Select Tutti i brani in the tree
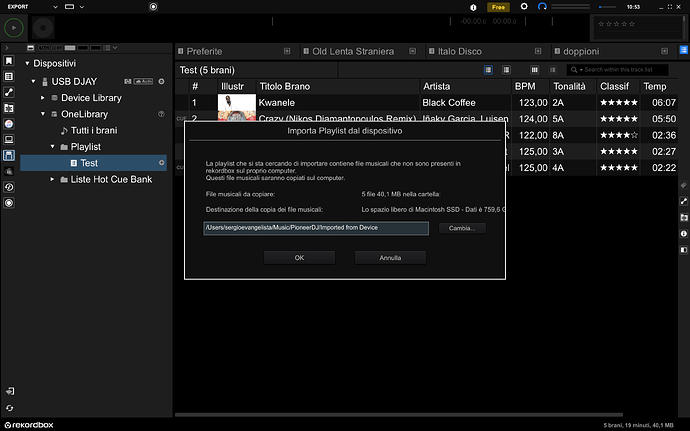The image size is (690, 431). click(94, 130)
